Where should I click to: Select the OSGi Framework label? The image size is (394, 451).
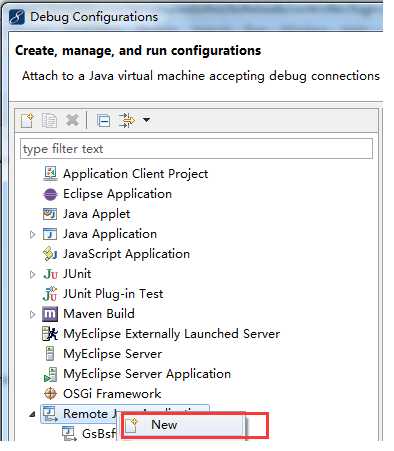point(112,394)
